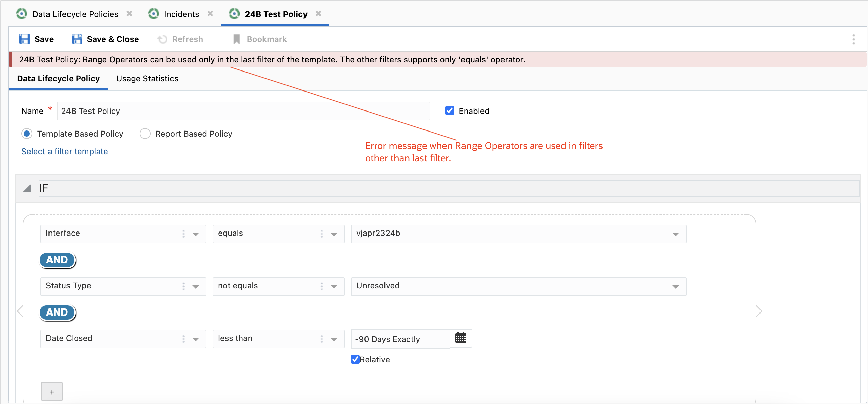Uncheck the Relative checkbox
Viewport: 868px width, 404px height.
point(355,359)
